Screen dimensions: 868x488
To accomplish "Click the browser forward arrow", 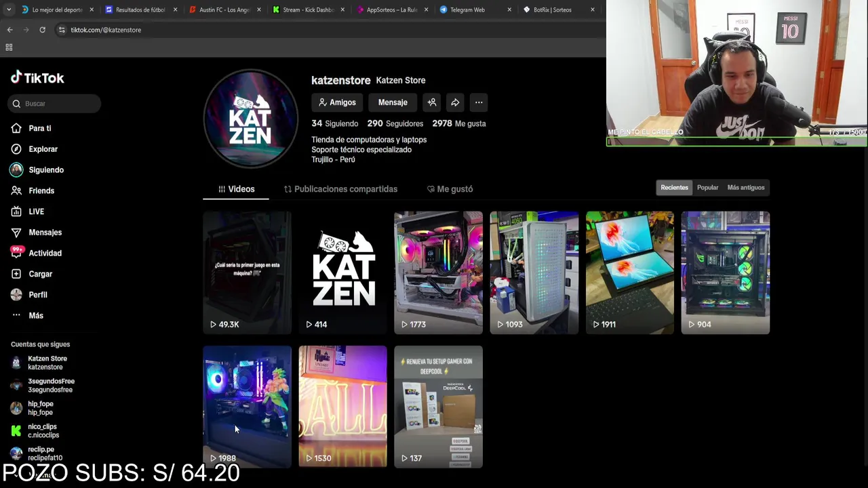I will [x=26, y=30].
